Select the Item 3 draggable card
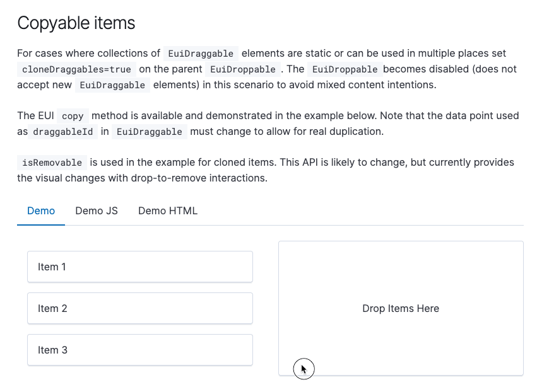 140,350
